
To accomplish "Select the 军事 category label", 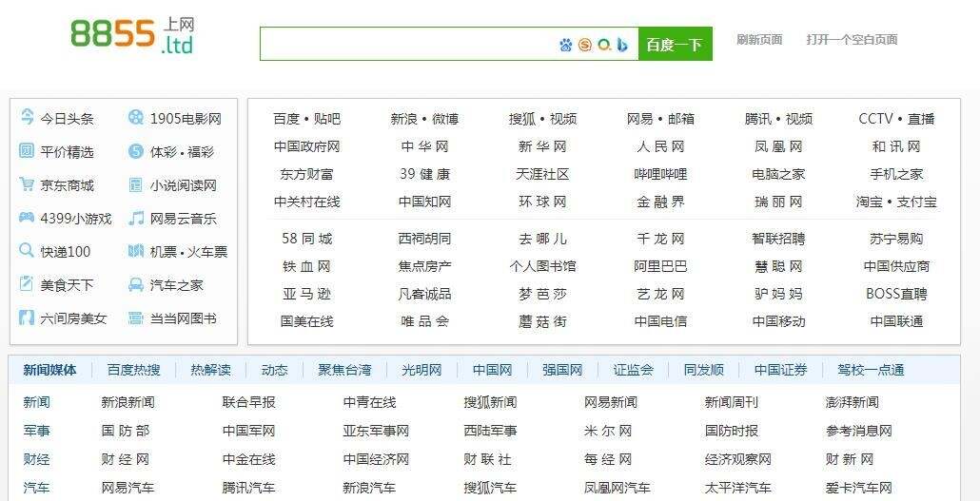I will click(x=36, y=431).
